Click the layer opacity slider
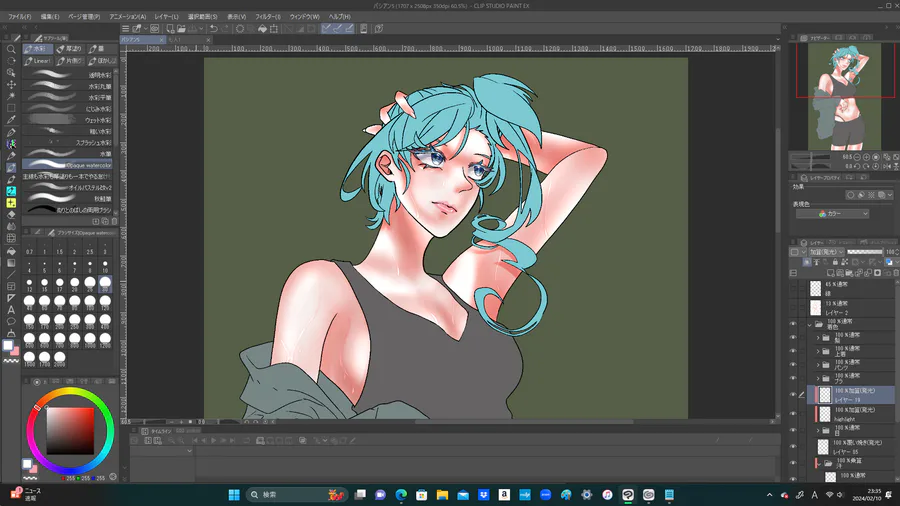 pyautogui.click(x=865, y=252)
